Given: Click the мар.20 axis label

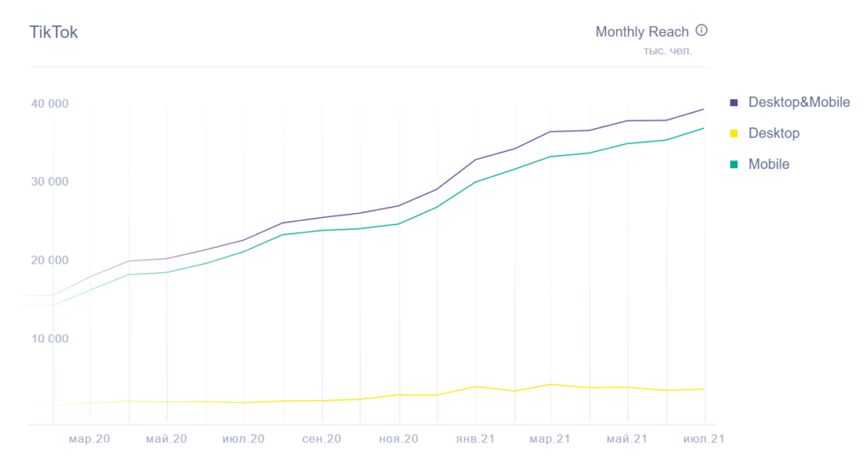Looking at the screenshot, I should (x=90, y=439).
